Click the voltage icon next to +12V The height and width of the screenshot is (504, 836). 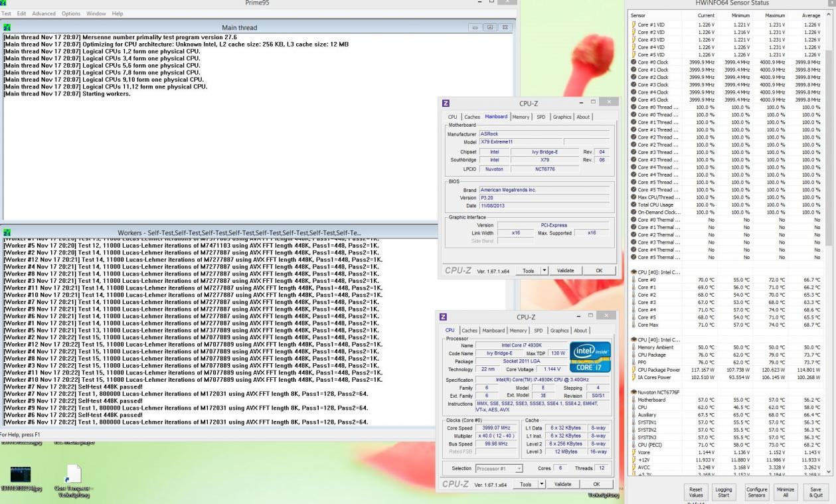633,460
